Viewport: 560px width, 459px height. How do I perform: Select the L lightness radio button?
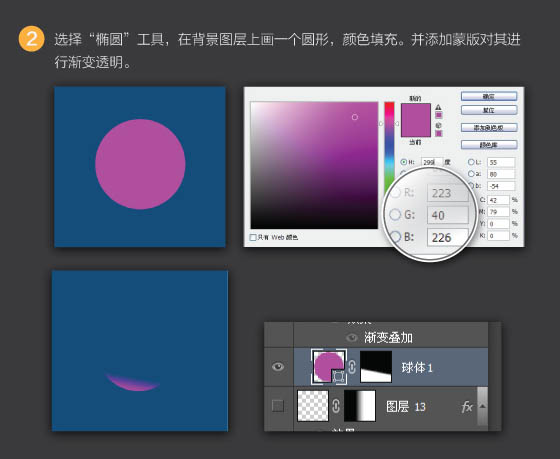point(471,162)
